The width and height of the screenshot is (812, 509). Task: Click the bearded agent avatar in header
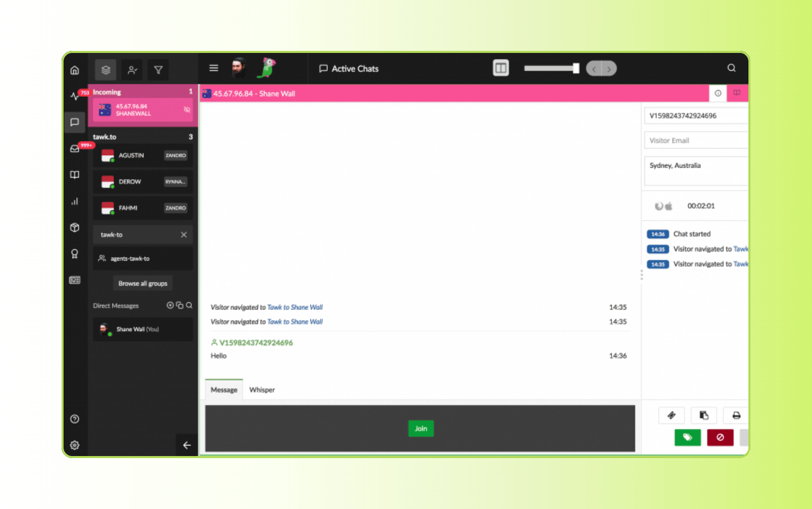coord(238,68)
